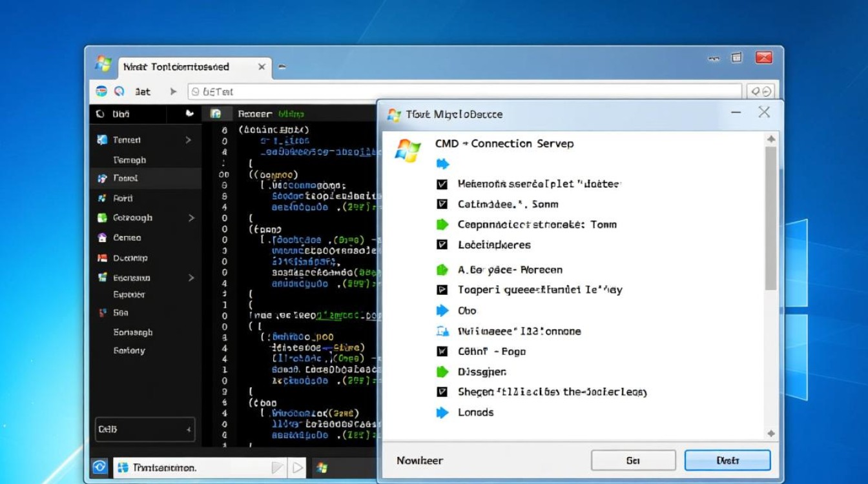Screen dimensions: 868x484
Task: Toggle the checkbox next to Cëhnf - Pogo
Action: (442, 352)
